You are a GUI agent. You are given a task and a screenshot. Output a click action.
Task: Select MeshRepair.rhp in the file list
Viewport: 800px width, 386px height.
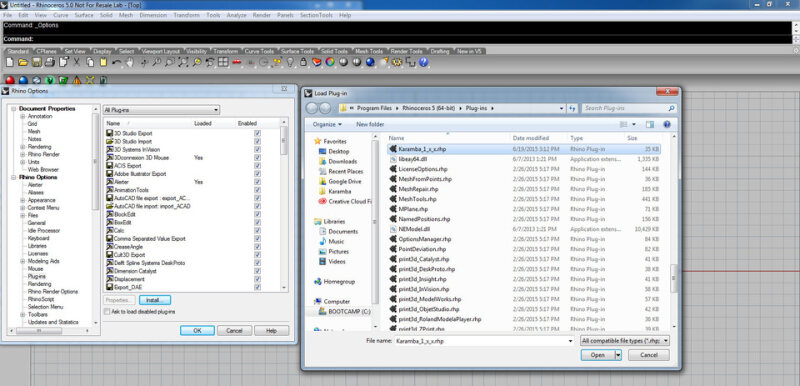pyautogui.click(x=524, y=189)
